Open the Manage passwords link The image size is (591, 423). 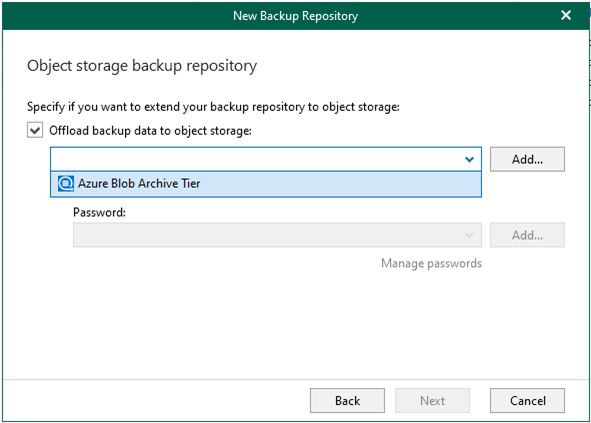pyautogui.click(x=431, y=263)
